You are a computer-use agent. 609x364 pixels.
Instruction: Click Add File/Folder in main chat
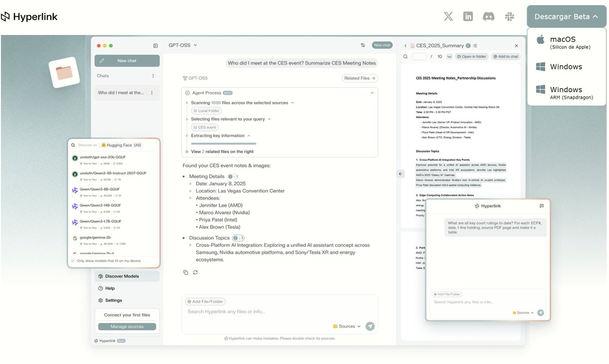pos(205,302)
